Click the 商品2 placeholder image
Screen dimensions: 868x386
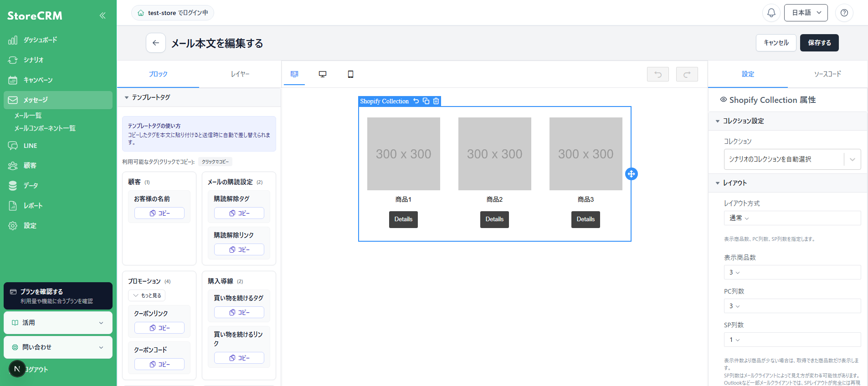(495, 154)
